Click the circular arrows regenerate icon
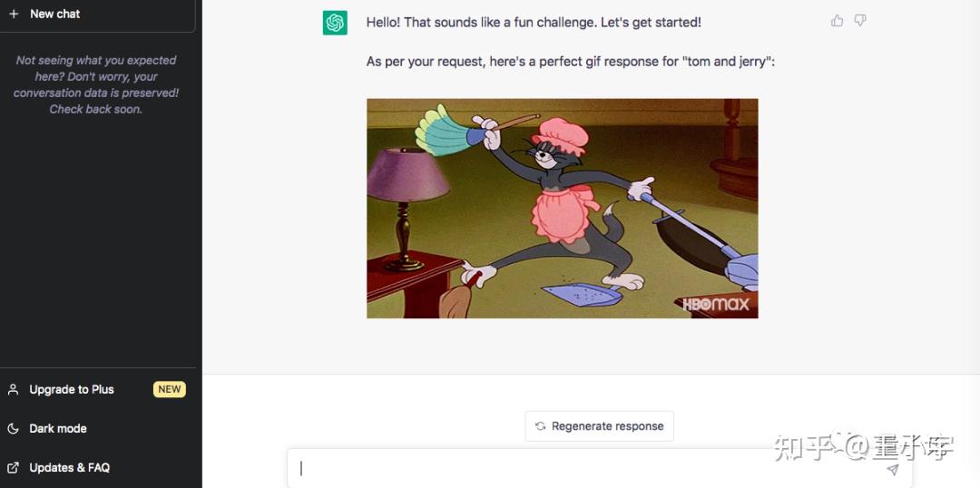 (541, 426)
